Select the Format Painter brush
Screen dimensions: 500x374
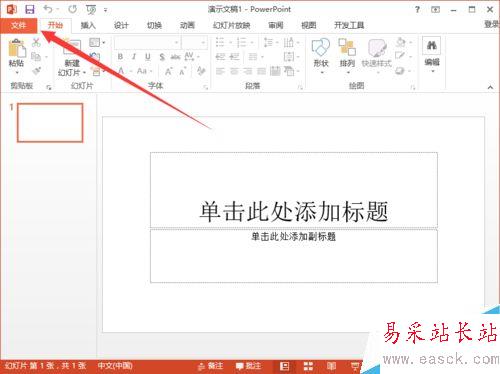pos(36,71)
